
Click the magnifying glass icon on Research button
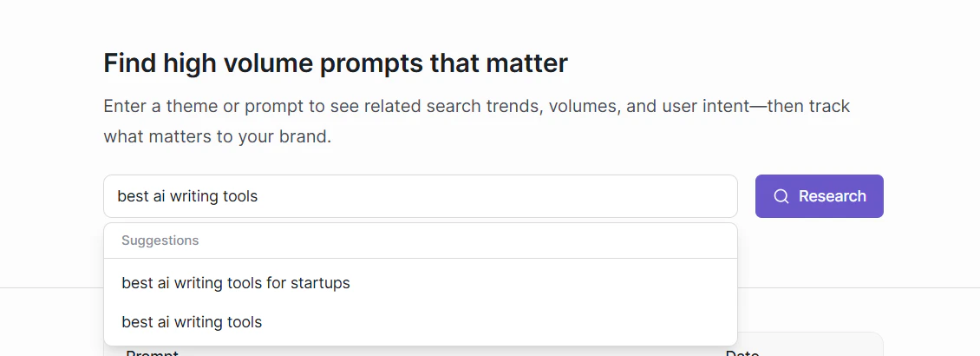click(x=781, y=196)
